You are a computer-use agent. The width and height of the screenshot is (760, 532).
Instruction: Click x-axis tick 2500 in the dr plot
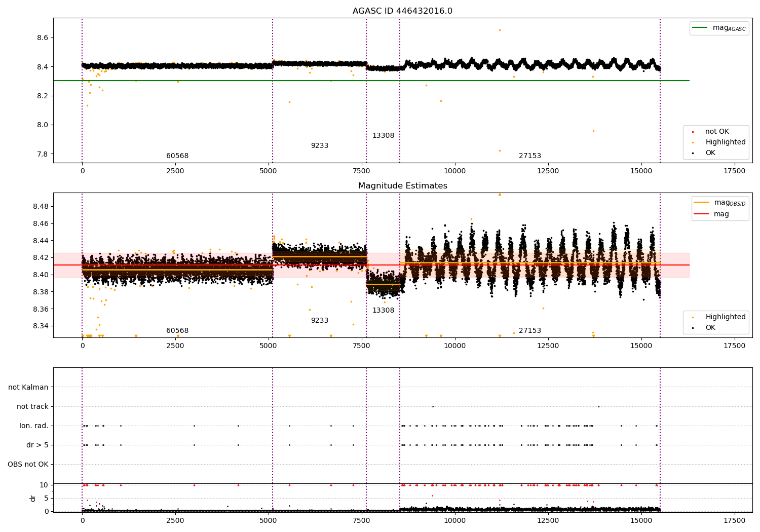coord(175,520)
